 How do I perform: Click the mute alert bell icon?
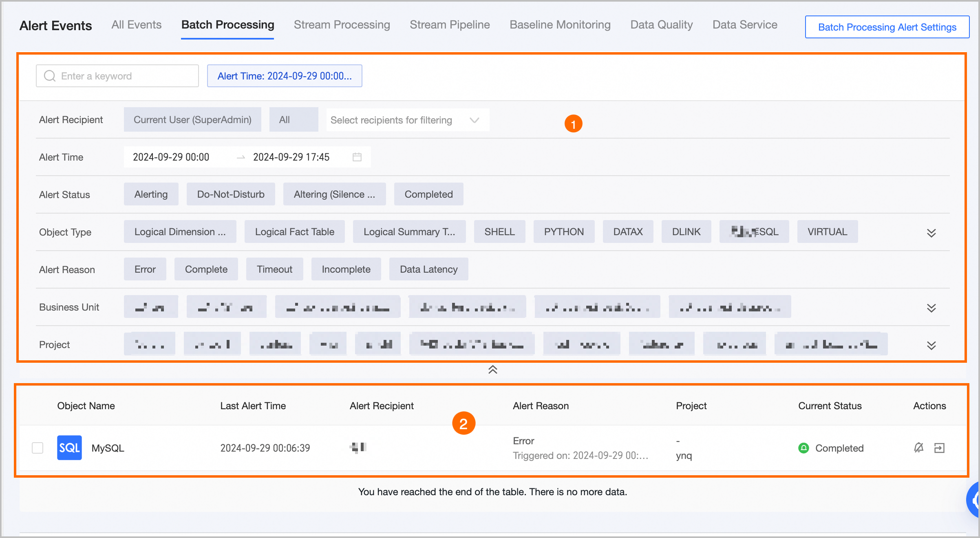click(x=918, y=448)
